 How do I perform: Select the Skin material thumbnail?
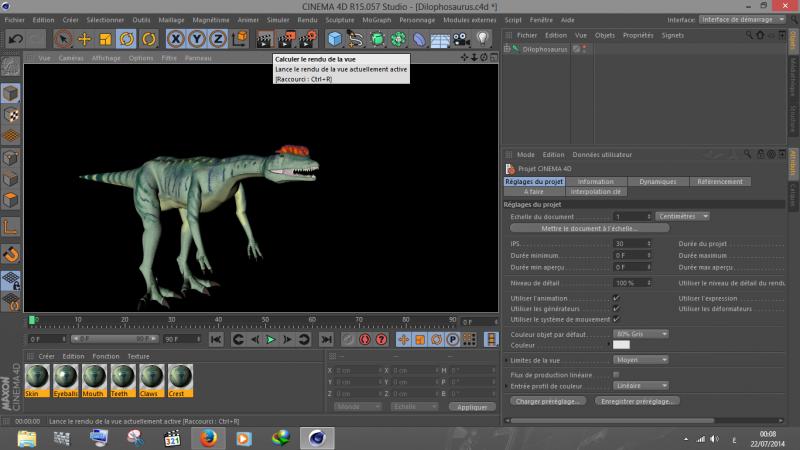point(37,381)
